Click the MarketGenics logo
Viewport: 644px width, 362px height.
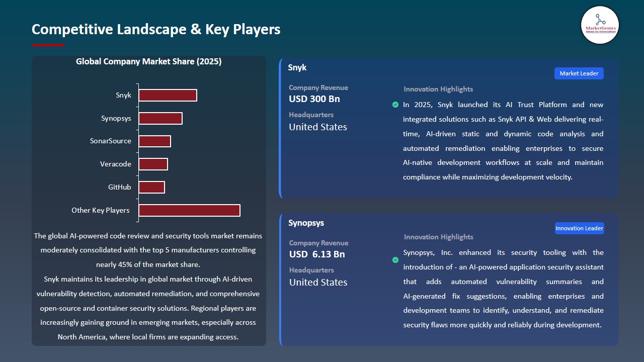click(600, 25)
